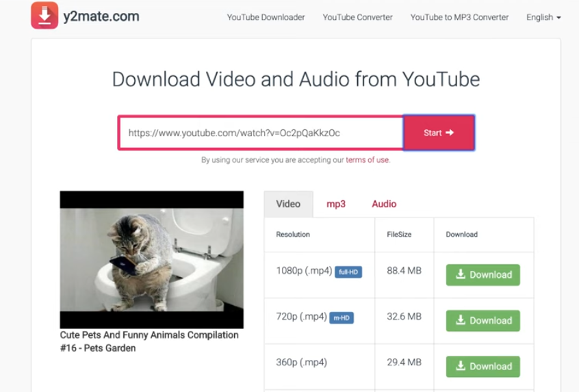
Task: Click the Cute Pets And Funny Animals title
Action: (149, 341)
